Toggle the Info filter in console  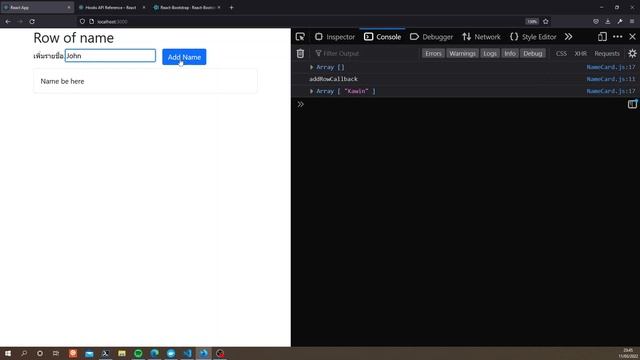[510, 53]
